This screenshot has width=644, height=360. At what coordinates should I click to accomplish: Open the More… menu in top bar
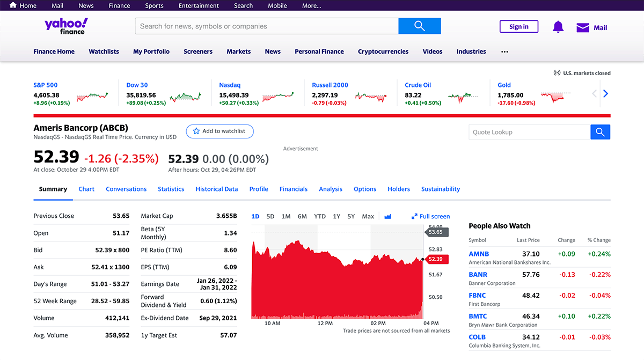tap(312, 5)
